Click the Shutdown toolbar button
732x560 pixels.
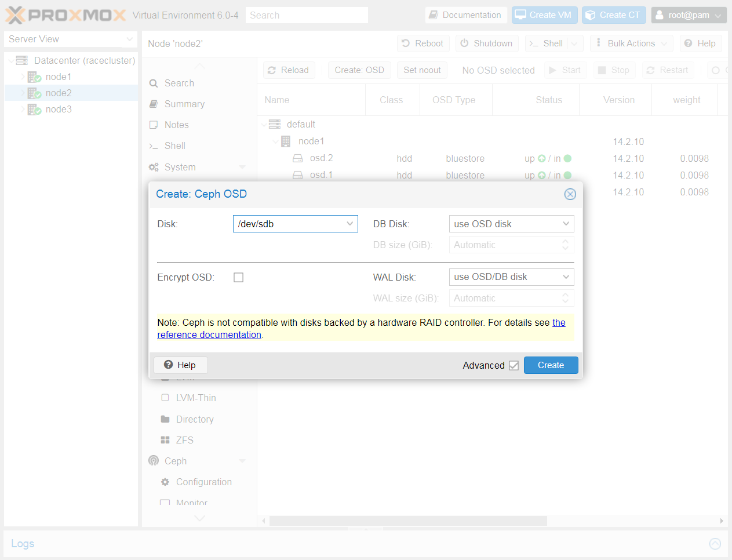[487, 43]
